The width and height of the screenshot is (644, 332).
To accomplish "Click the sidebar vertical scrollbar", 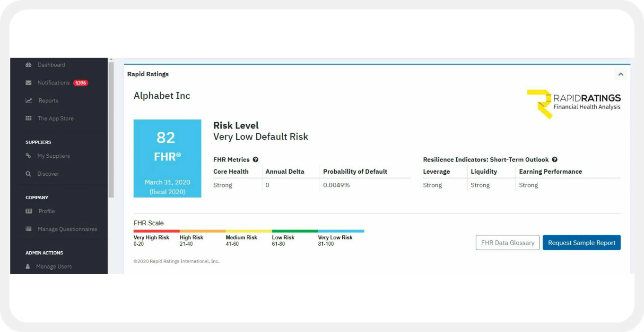I will point(111,129).
